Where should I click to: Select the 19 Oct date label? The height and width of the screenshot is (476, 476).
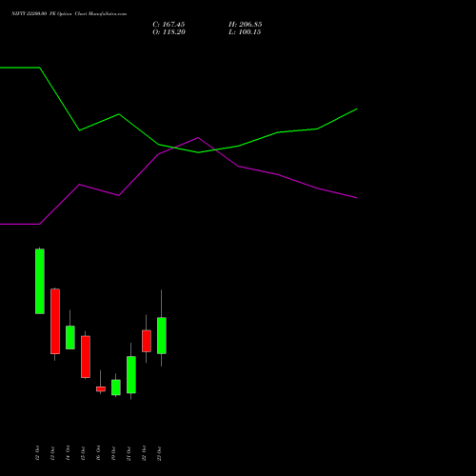(113, 453)
